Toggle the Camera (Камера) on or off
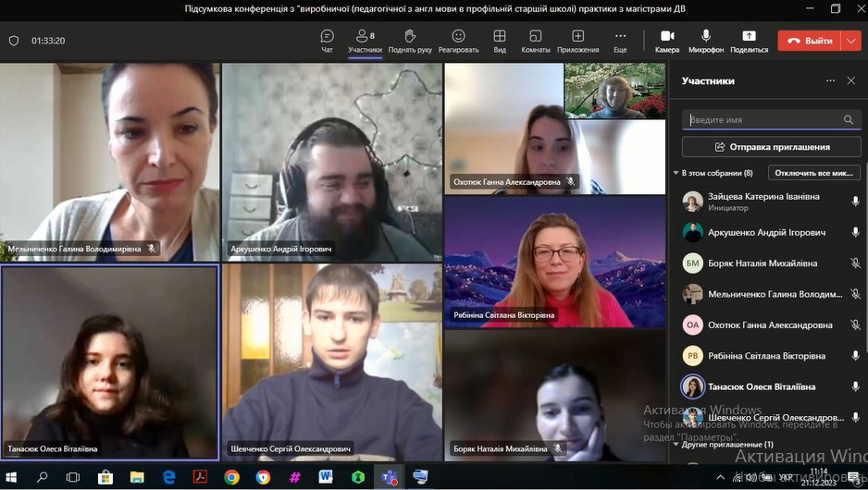868x490 pixels. 666,41
